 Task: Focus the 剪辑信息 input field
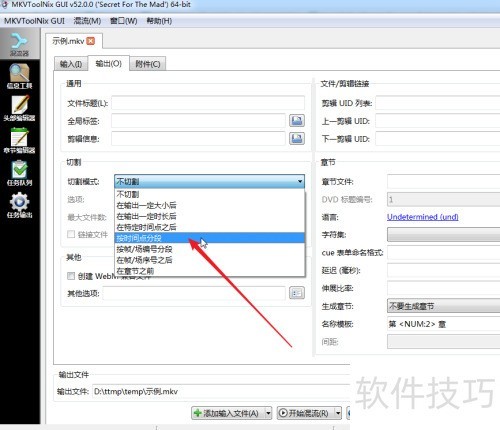[x=198, y=138]
